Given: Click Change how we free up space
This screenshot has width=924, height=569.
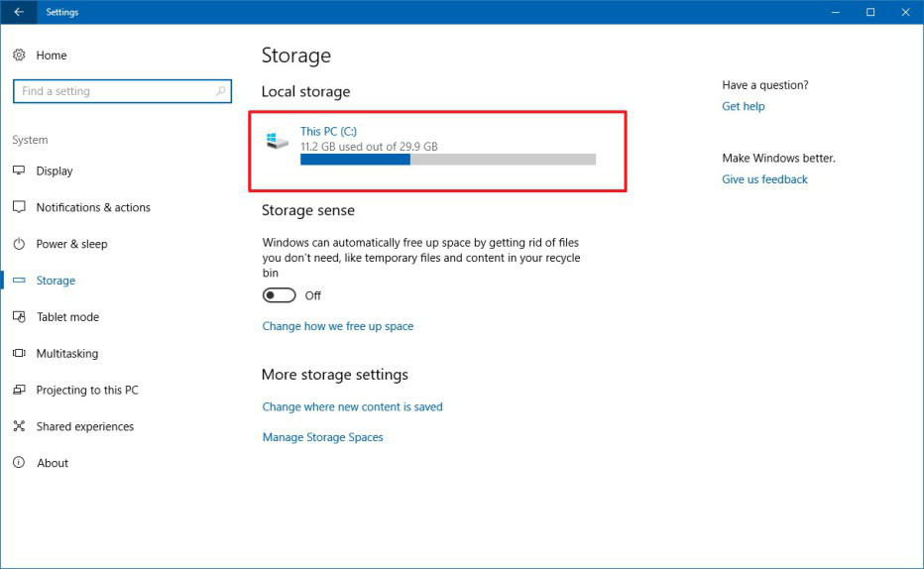Looking at the screenshot, I should pos(338,326).
